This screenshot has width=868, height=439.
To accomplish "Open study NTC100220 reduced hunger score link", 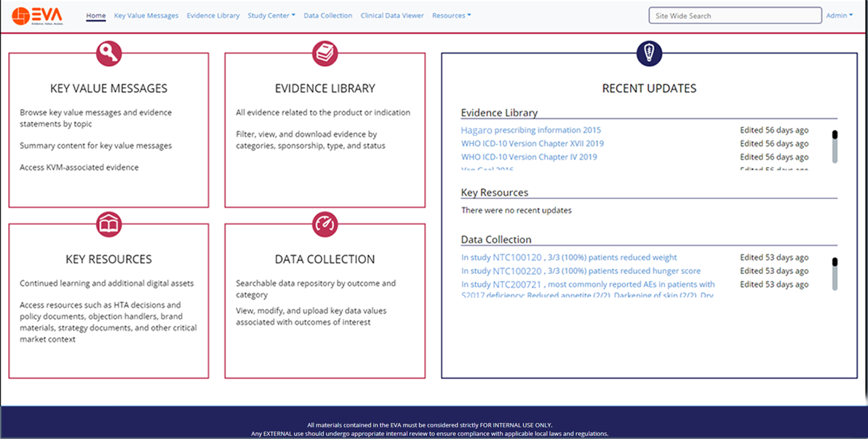I will pyautogui.click(x=581, y=270).
